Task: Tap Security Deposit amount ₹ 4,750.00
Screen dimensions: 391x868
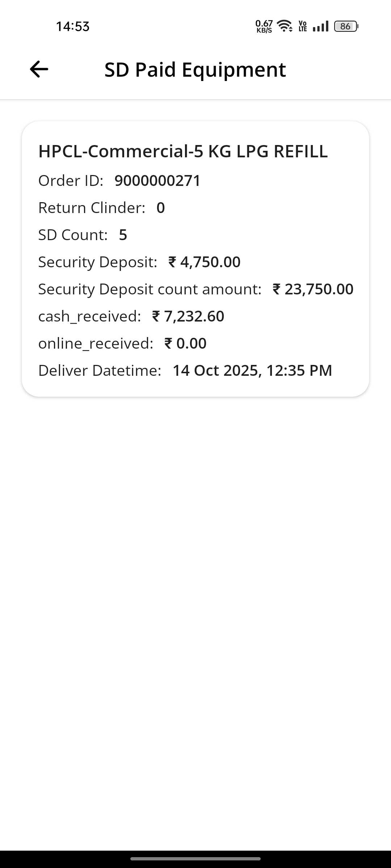Action: [x=205, y=262]
